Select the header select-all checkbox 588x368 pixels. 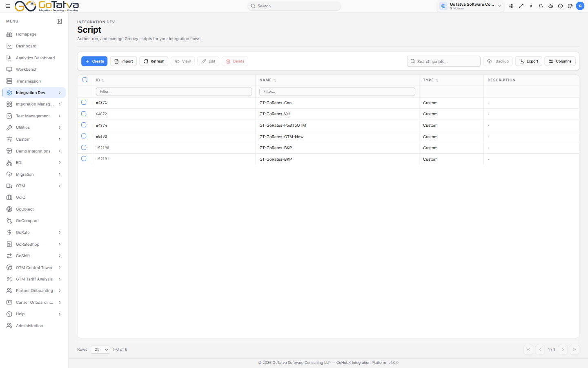click(x=85, y=80)
